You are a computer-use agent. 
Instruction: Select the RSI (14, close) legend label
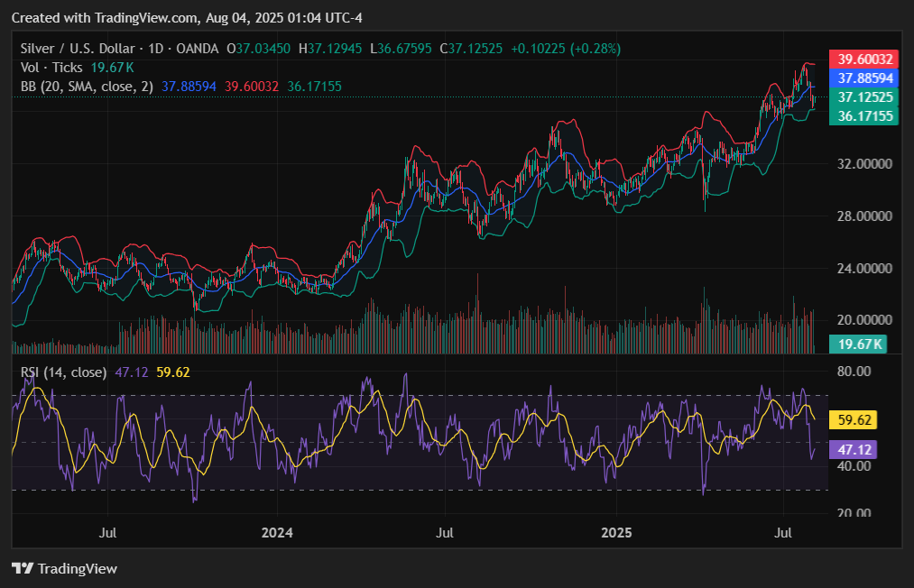coord(63,372)
